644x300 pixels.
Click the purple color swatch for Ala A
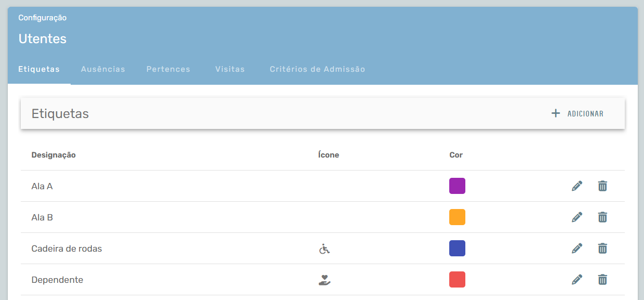click(457, 186)
